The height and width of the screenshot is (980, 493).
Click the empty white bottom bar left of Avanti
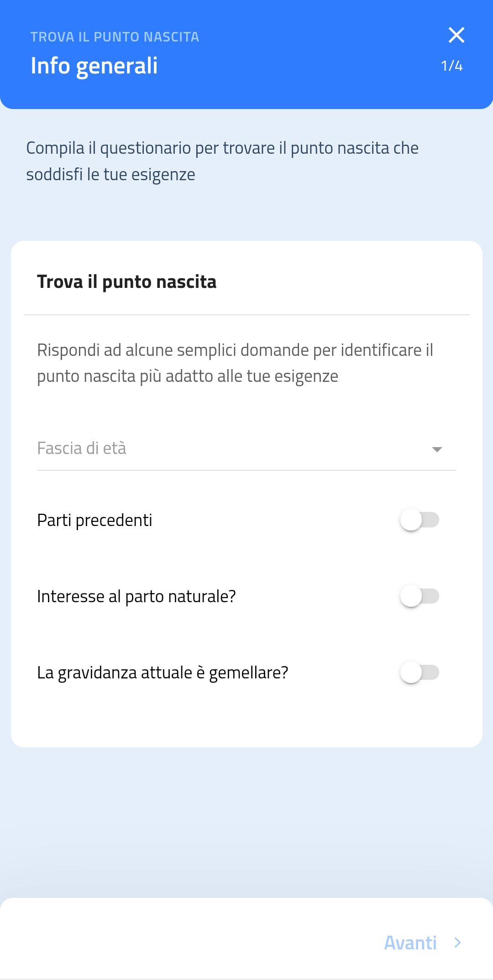point(183,943)
